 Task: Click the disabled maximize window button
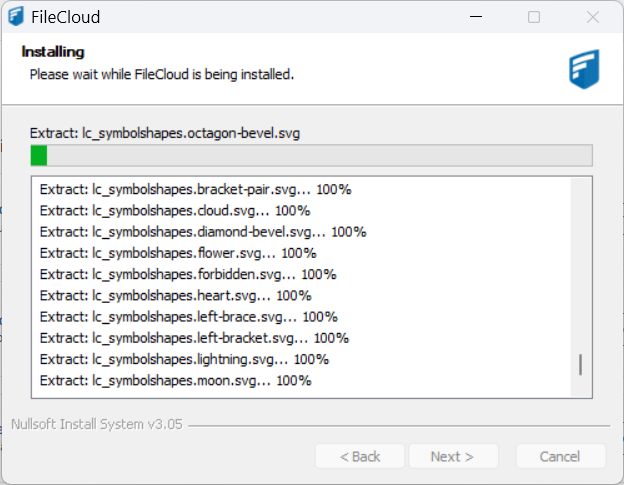pyautogui.click(x=534, y=17)
